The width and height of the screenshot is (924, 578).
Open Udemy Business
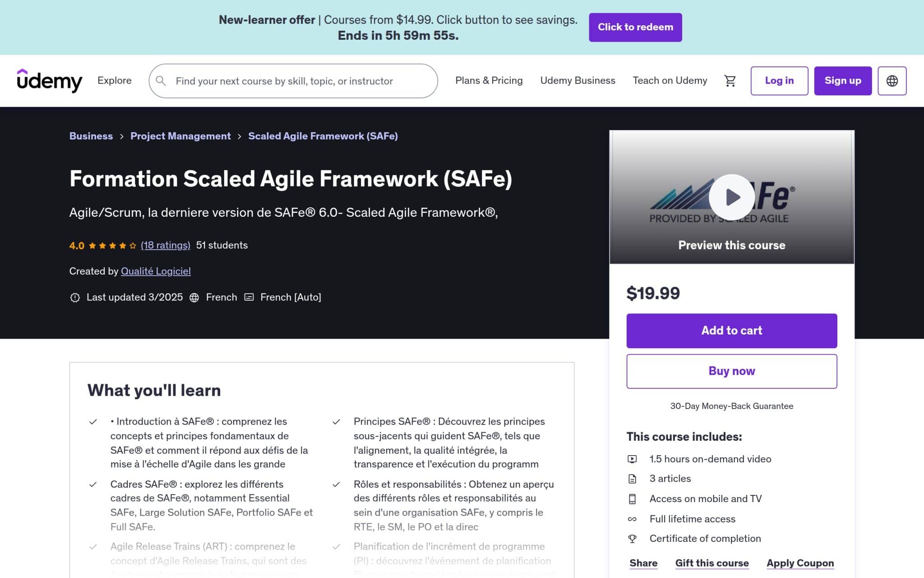tap(577, 81)
